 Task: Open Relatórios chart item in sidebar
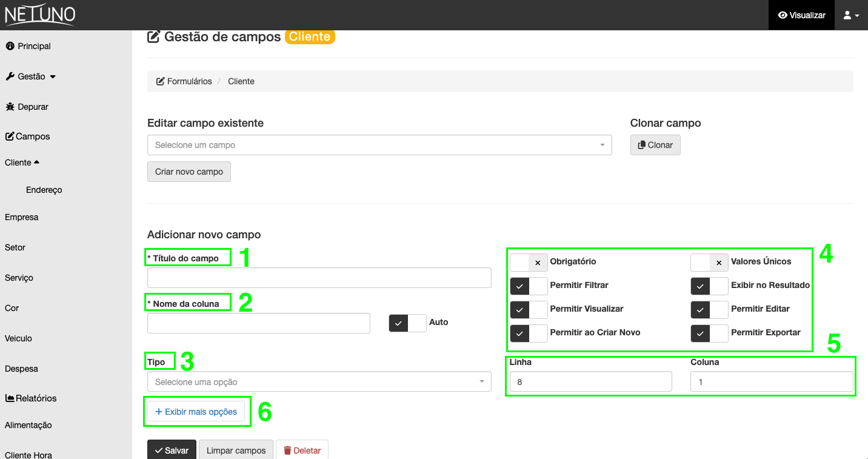[31, 398]
